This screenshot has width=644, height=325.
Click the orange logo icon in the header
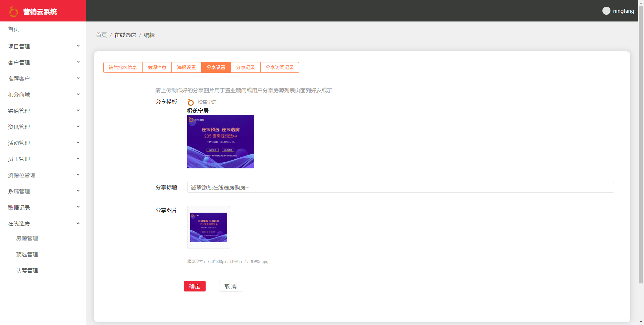(13, 12)
